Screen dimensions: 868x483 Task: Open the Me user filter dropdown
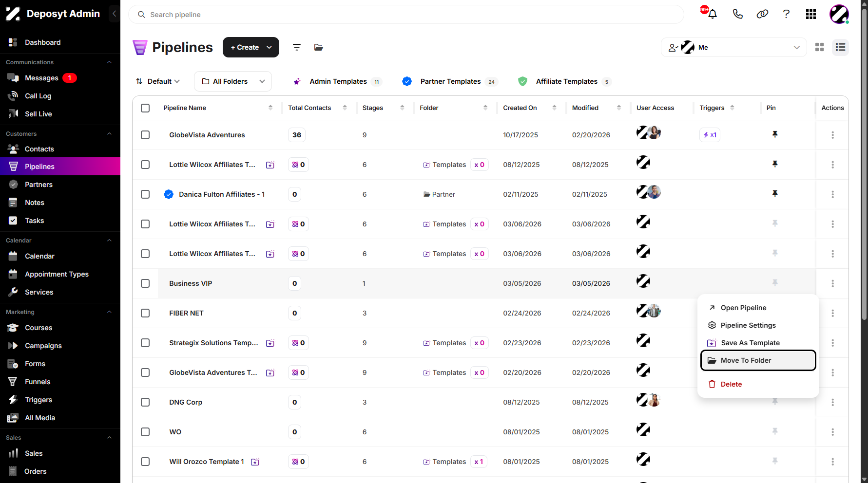pyautogui.click(x=733, y=47)
